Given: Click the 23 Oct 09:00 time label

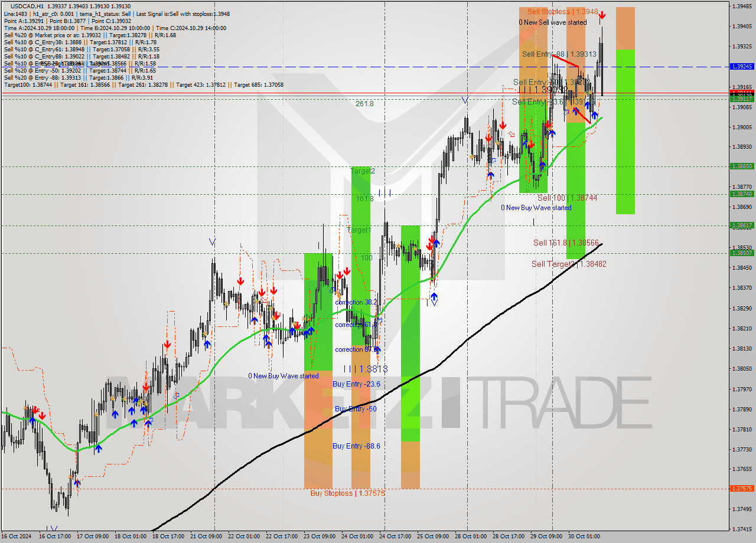Looking at the screenshot, I should click(320, 537).
